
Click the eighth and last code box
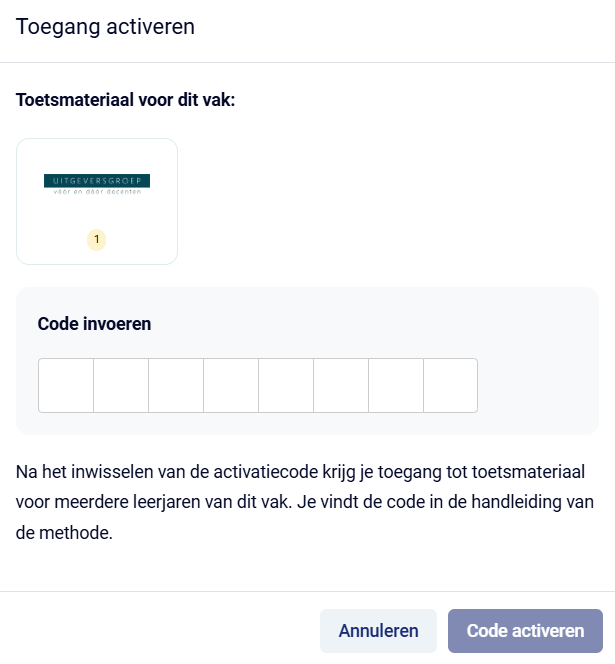450,385
